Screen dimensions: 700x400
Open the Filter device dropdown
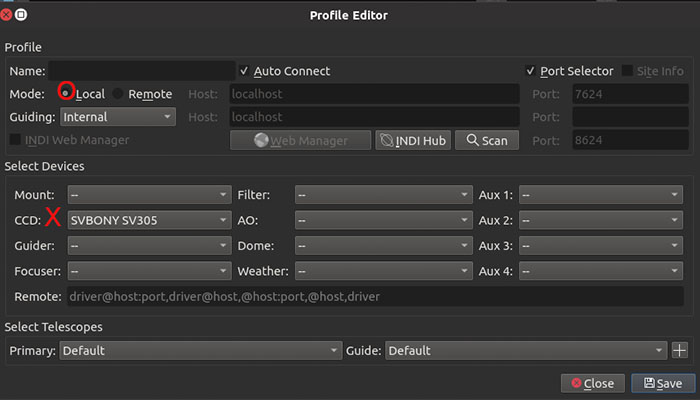click(383, 194)
